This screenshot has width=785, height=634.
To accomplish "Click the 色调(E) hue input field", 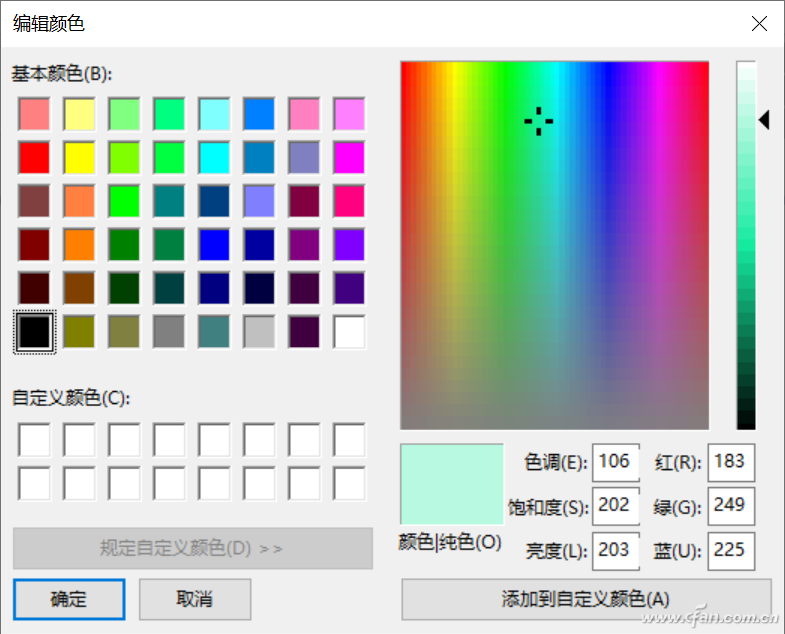I will [616, 462].
